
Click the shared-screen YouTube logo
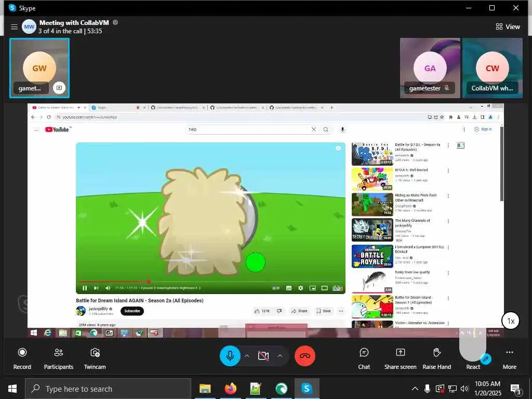pos(57,129)
